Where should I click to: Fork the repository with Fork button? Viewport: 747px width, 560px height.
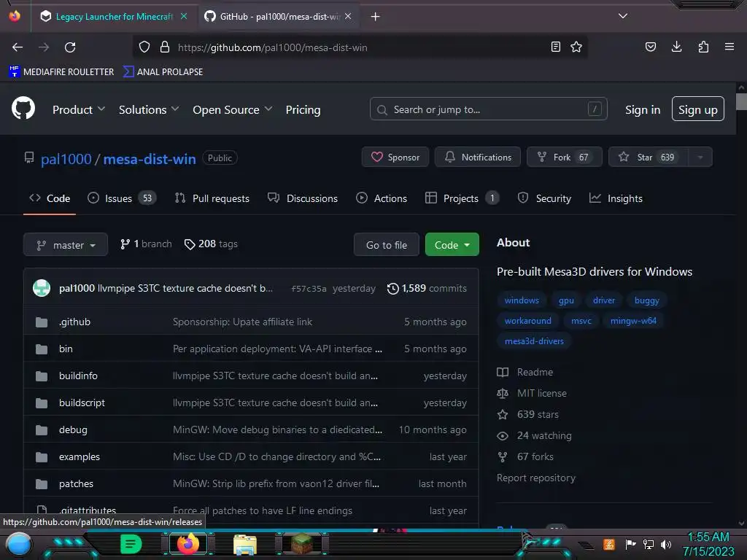[x=564, y=157]
